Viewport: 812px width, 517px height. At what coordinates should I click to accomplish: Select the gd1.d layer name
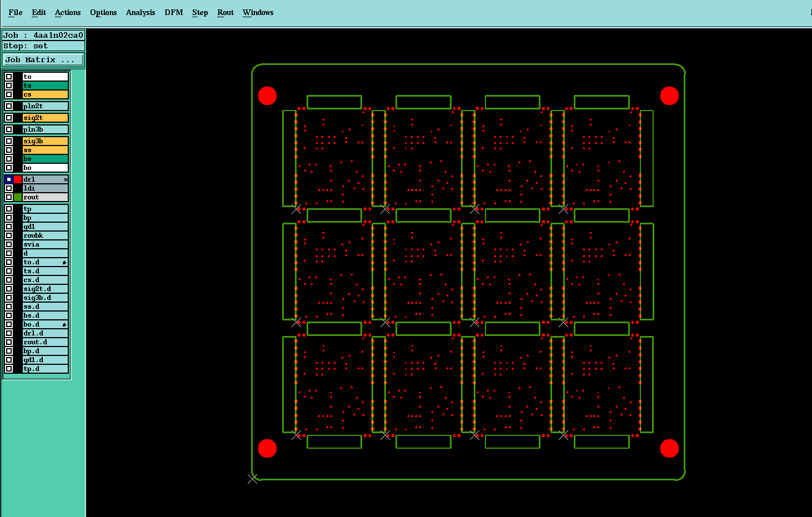46,360
